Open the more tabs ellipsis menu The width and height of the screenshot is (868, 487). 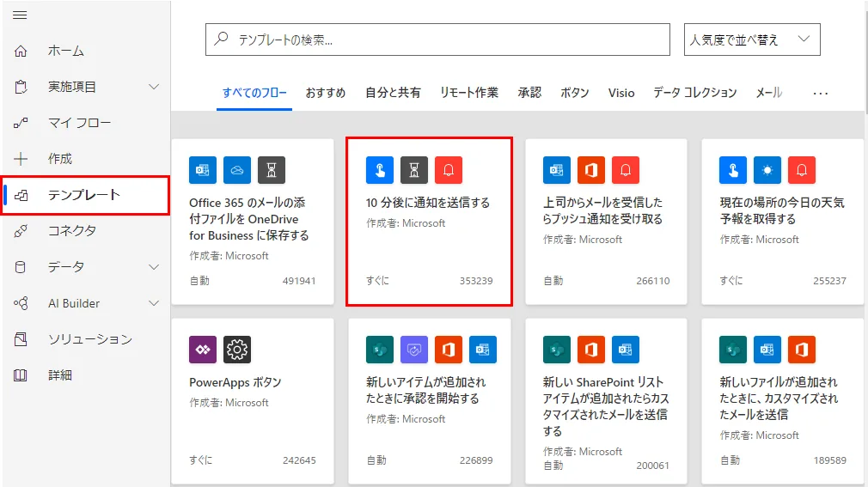pyautogui.click(x=821, y=93)
